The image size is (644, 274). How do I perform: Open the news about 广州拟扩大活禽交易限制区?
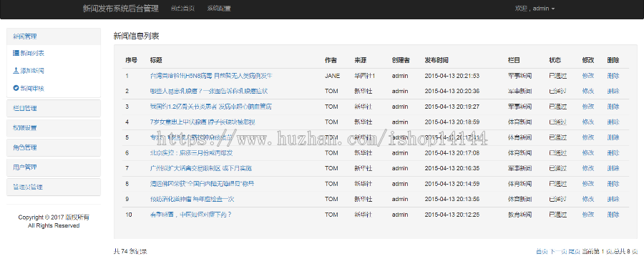pyautogui.click(x=201, y=168)
